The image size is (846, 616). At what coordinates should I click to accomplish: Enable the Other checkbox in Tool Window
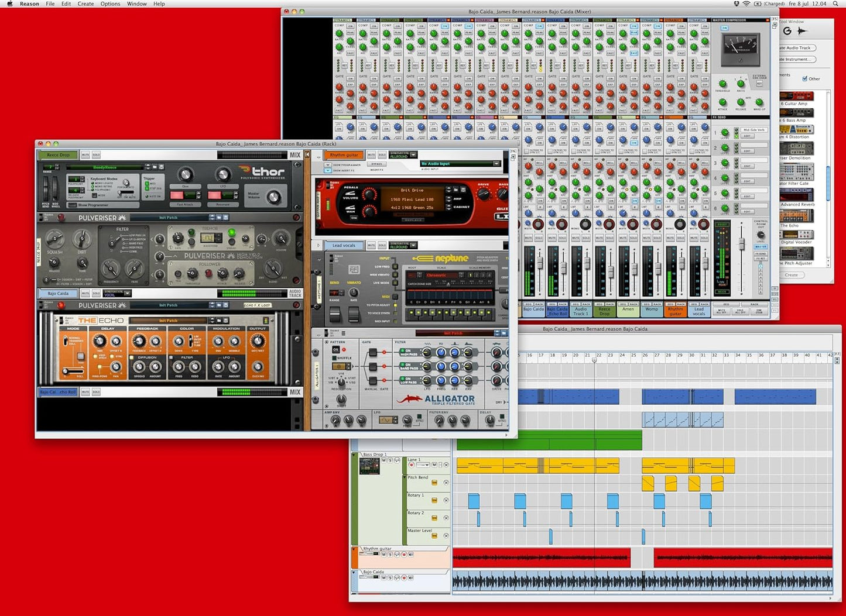[x=805, y=78]
